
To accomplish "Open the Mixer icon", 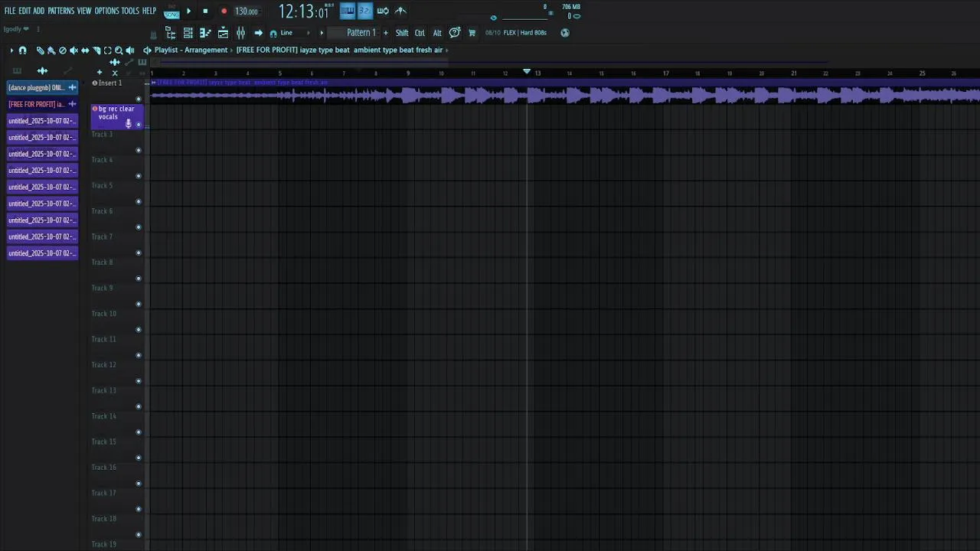I will (x=240, y=33).
